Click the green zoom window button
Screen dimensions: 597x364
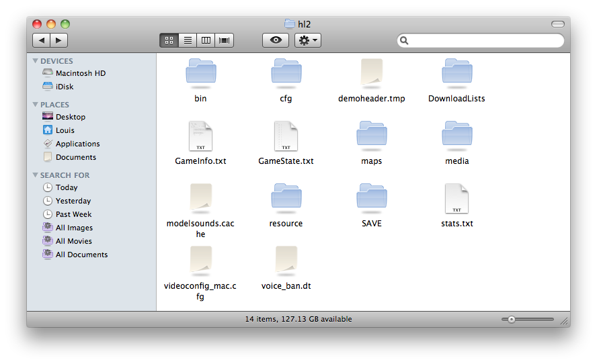click(x=65, y=24)
